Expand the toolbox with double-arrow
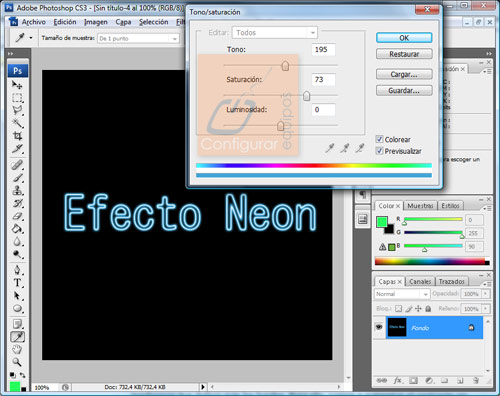The height and width of the screenshot is (396, 500). 10,53
